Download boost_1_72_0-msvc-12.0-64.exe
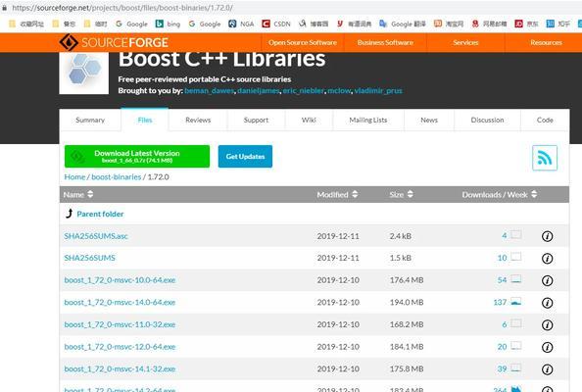This screenshot has width=582, height=392. (x=120, y=347)
